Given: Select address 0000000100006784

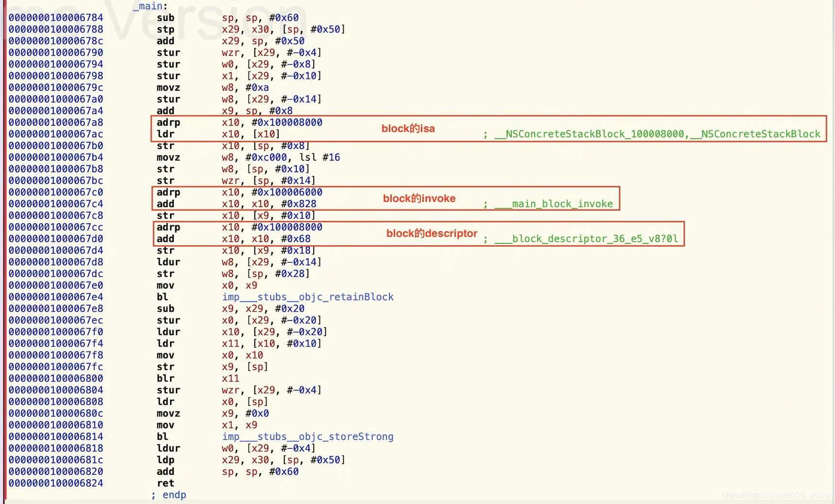Looking at the screenshot, I should tap(56, 17).
